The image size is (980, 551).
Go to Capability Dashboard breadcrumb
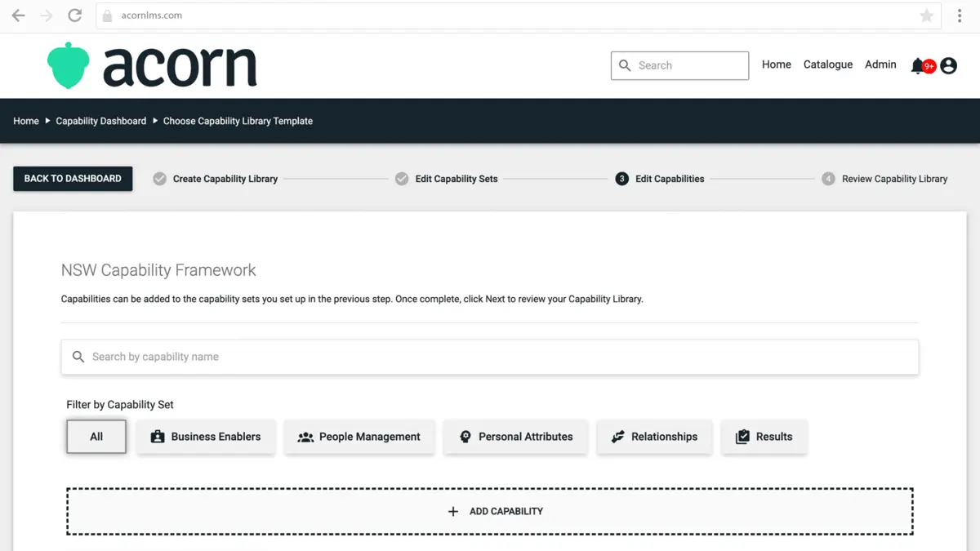pyautogui.click(x=101, y=121)
